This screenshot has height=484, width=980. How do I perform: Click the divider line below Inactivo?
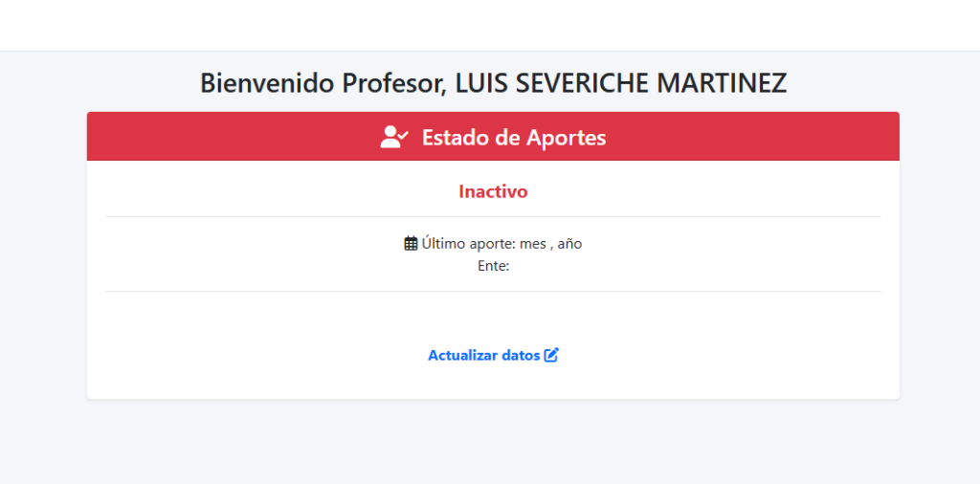pos(493,217)
